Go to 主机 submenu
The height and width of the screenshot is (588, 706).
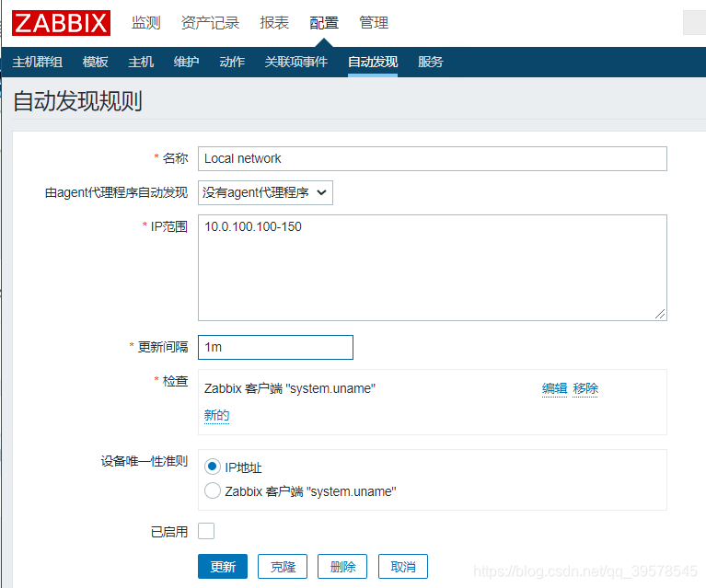(141, 62)
